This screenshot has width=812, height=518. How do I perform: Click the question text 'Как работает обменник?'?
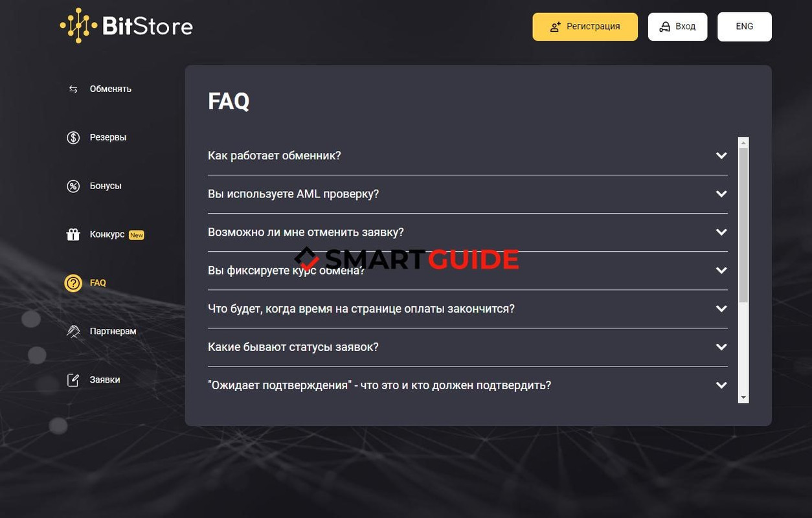[275, 156]
